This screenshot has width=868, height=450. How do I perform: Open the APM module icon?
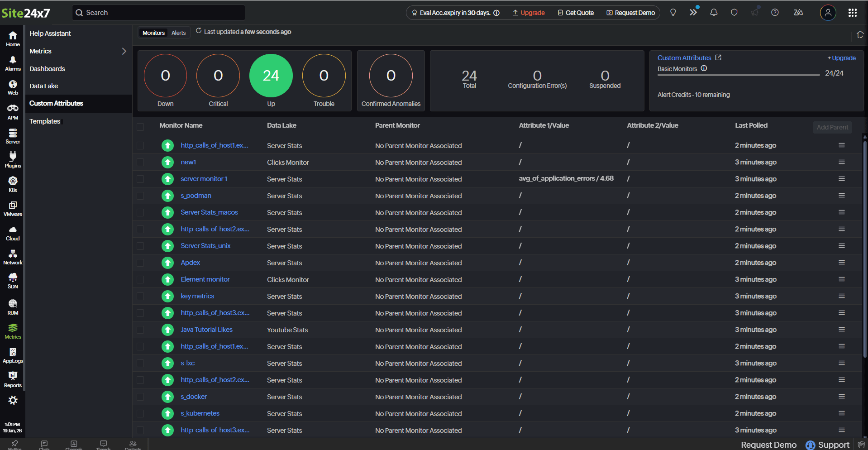pos(13,111)
